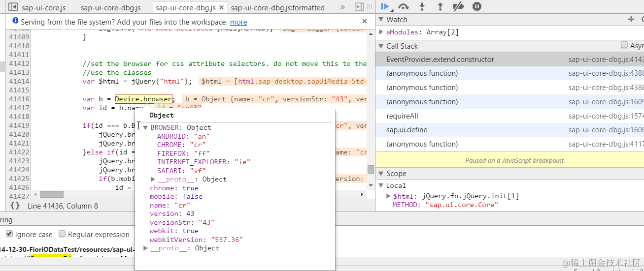Set breakpoint on line number 41423

pos(19,161)
